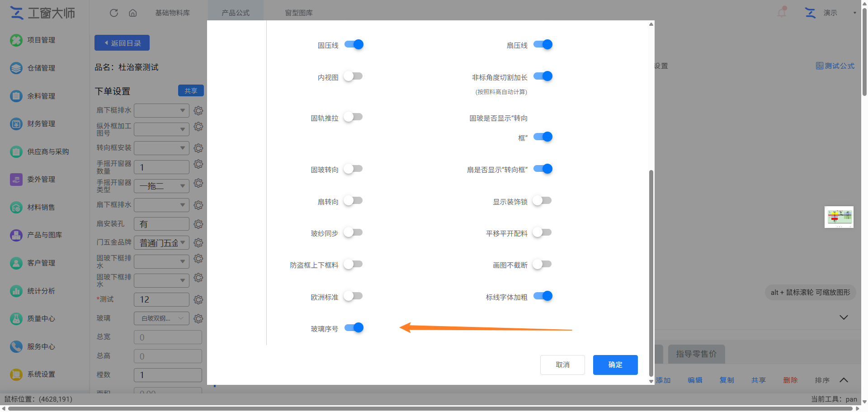868x412 pixels.
Task: Click gear icon beside 门五金品牌
Action: coord(198,243)
